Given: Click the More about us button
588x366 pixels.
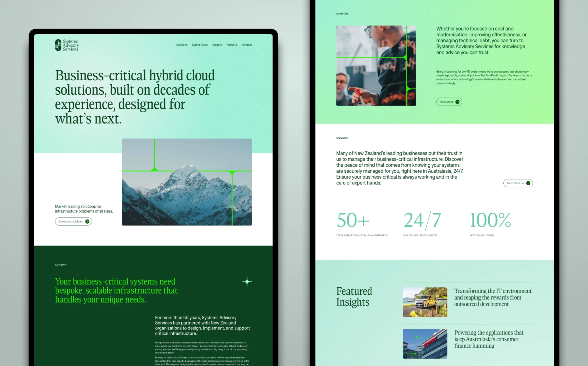Looking at the screenshot, I should (515, 183).
